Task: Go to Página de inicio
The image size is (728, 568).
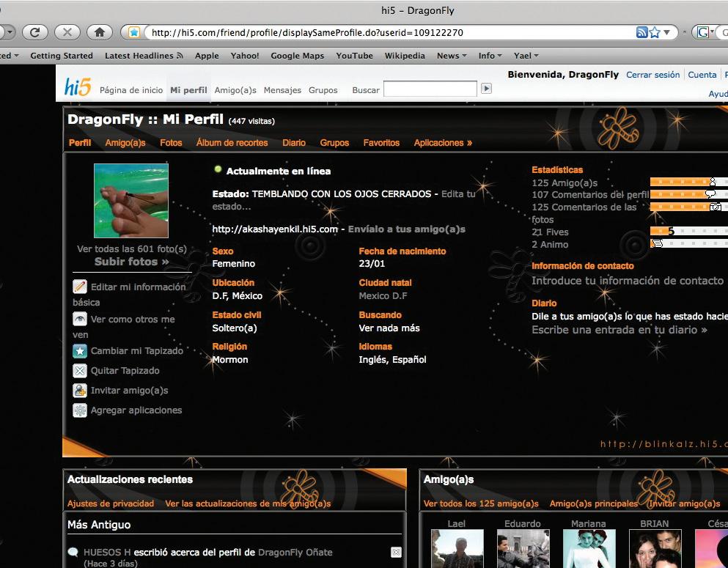Action: click(131, 90)
